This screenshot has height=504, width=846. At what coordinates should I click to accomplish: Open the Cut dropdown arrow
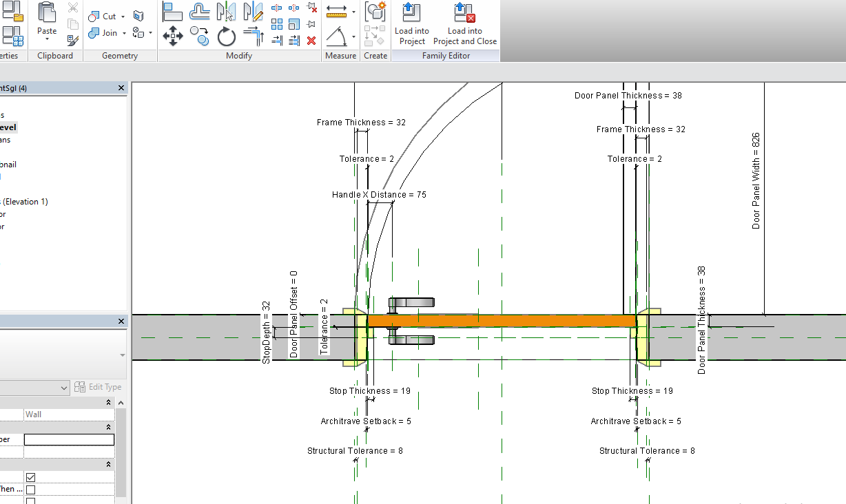pyautogui.click(x=123, y=17)
